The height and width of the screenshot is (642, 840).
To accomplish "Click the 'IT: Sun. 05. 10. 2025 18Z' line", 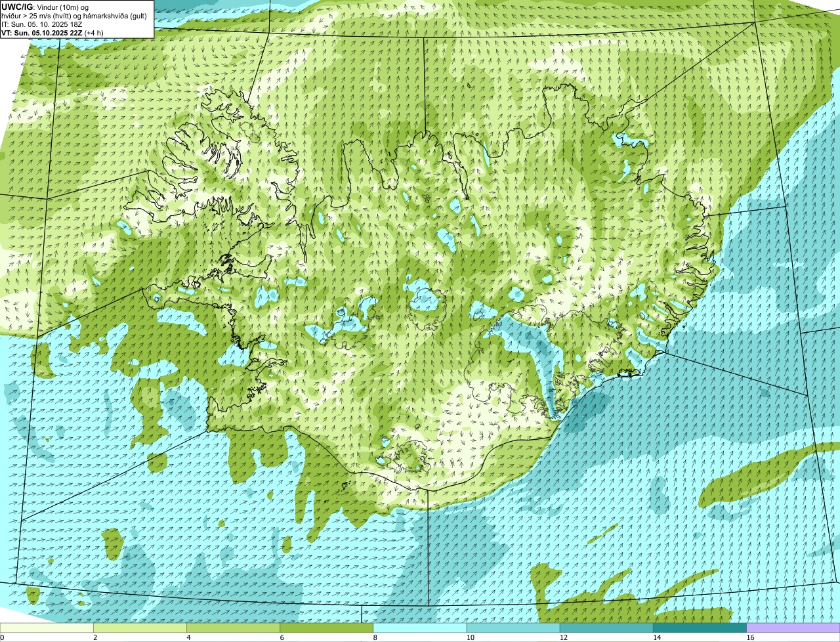I will [x=42, y=24].
